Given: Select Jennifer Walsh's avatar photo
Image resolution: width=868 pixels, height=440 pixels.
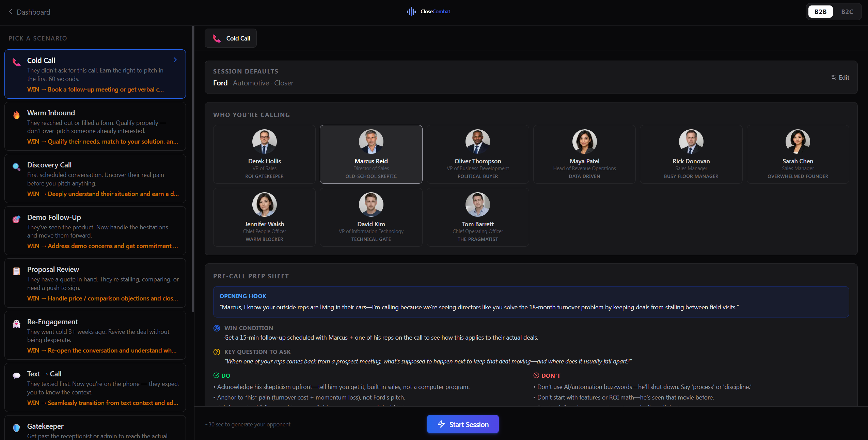Looking at the screenshot, I should pos(265,205).
